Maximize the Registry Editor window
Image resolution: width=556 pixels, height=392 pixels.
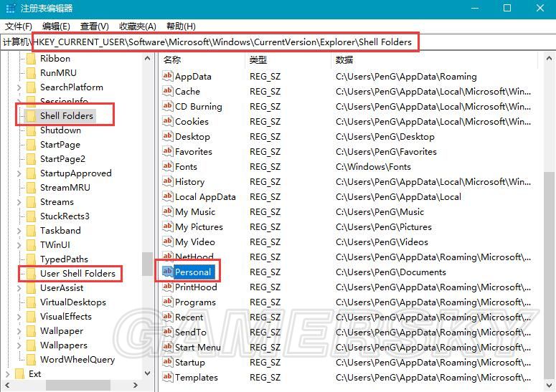coord(507,8)
